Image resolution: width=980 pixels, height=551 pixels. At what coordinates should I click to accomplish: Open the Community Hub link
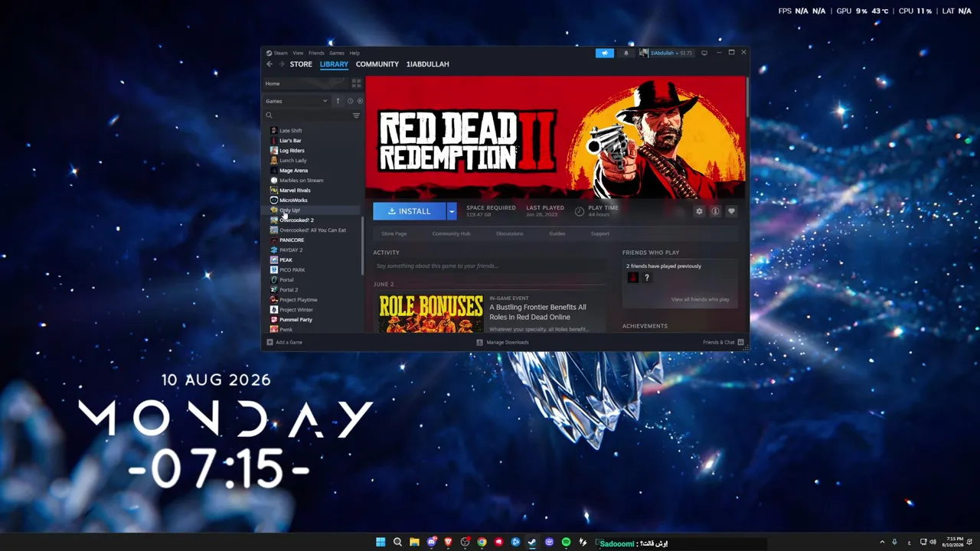pyautogui.click(x=451, y=233)
